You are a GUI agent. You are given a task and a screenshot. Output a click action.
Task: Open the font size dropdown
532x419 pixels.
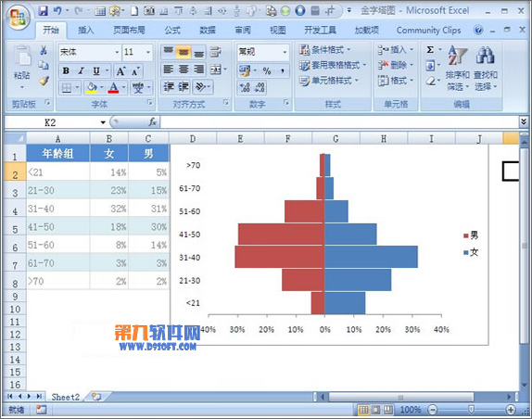pyautogui.click(x=148, y=52)
